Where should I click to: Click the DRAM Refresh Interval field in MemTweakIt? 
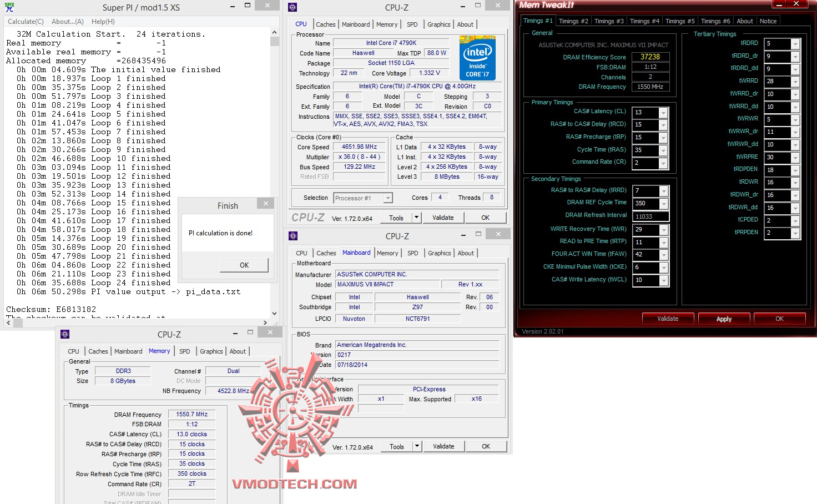[x=650, y=216]
